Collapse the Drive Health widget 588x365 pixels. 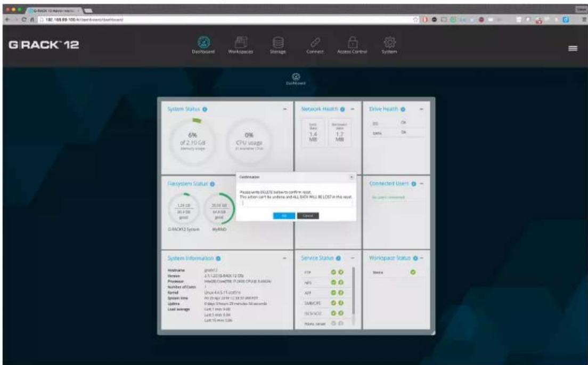point(421,109)
